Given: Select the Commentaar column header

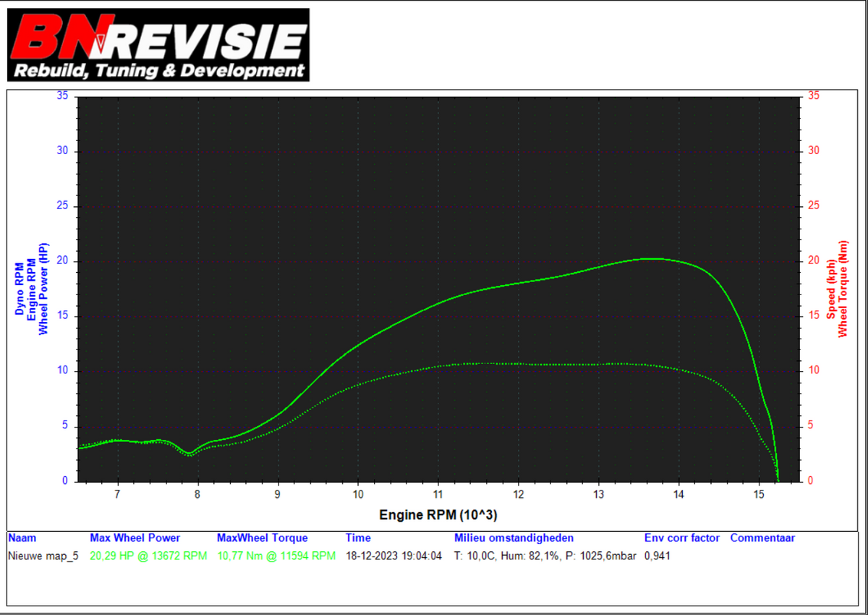Looking at the screenshot, I should [762, 538].
